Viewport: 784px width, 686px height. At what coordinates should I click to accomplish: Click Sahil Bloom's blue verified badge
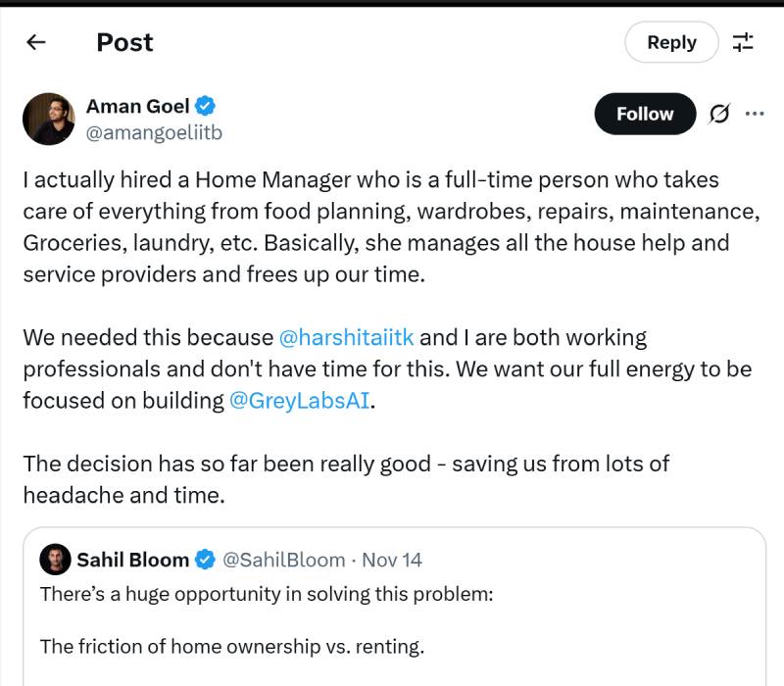coord(205,560)
